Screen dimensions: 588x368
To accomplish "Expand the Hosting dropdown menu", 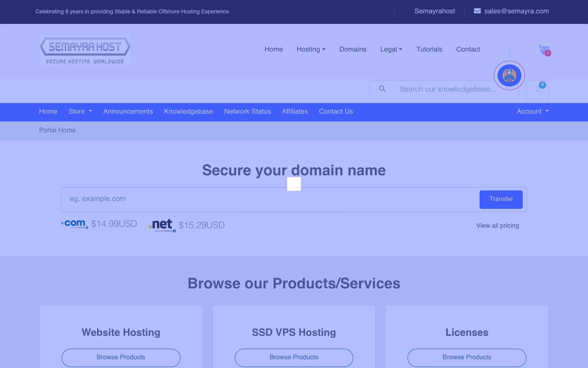I will [x=311, y=49].
